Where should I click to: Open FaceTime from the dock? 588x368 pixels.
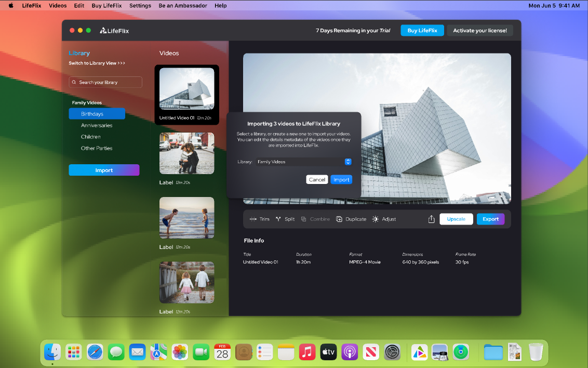pyautogui.click(x=202, y=352)
